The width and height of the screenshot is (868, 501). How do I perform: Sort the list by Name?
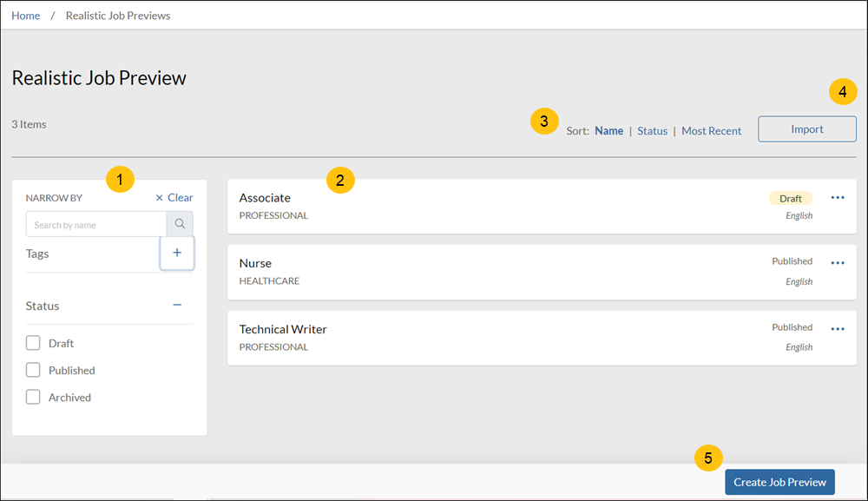(608, 131)
